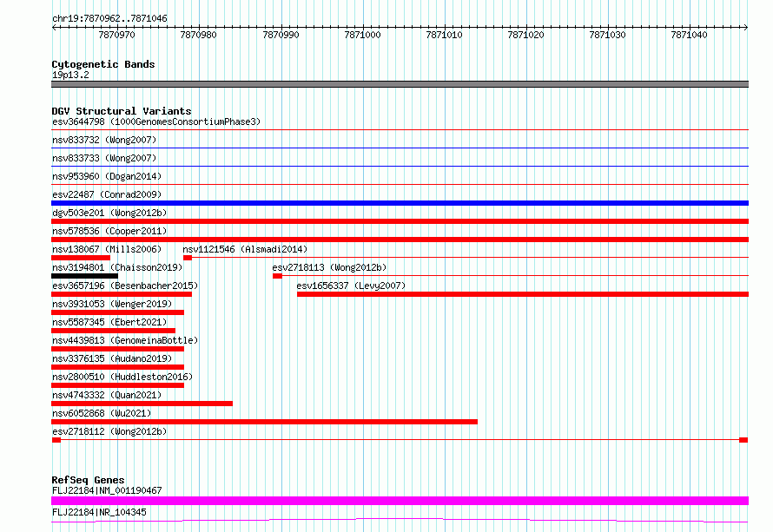Click the gray 19p13.2 cytogenetic band
773x532 pixels.
pos(400,84)
